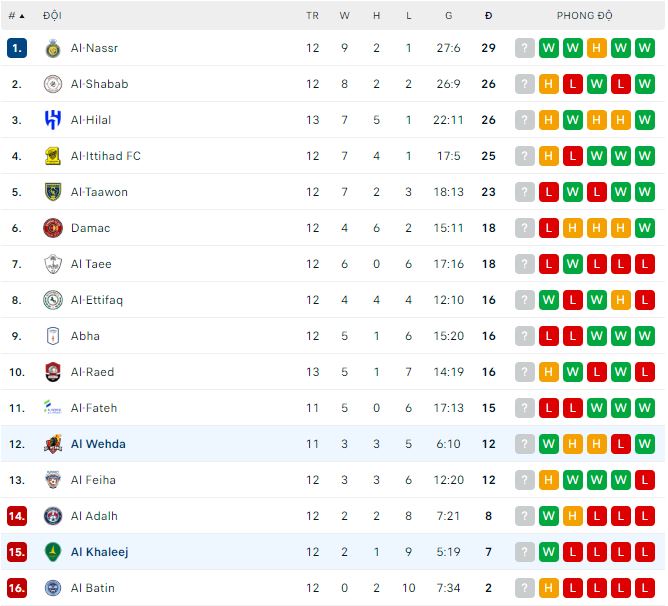
Task: Click the Al-Raed club badge
Action: [x=53, y=372]
